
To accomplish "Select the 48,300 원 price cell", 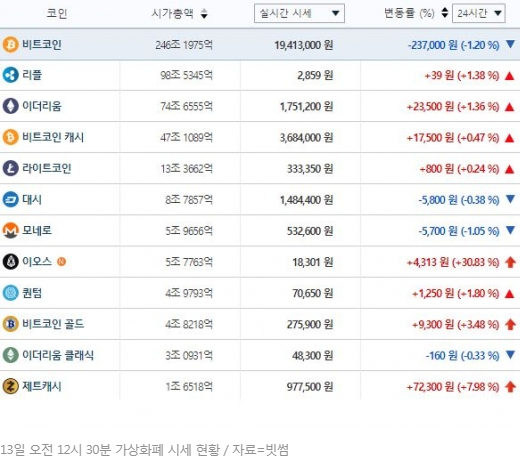I will coord(313,355).
